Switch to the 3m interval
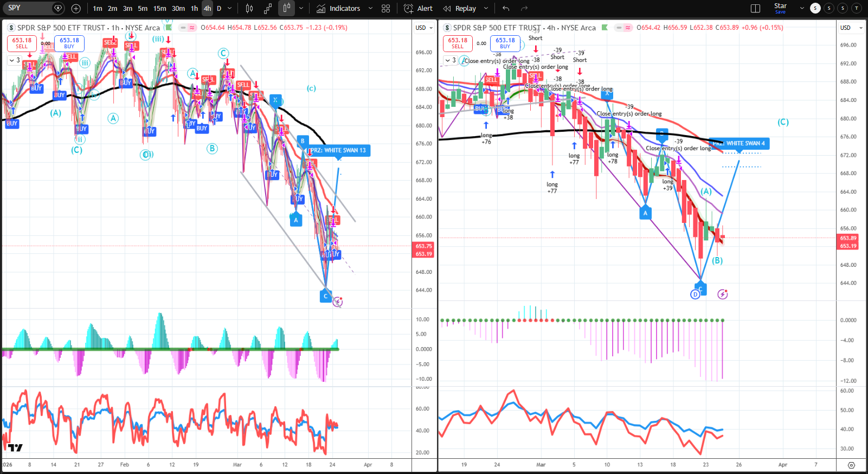This screenshot has height=474, width=868. [x=127, y=8]
